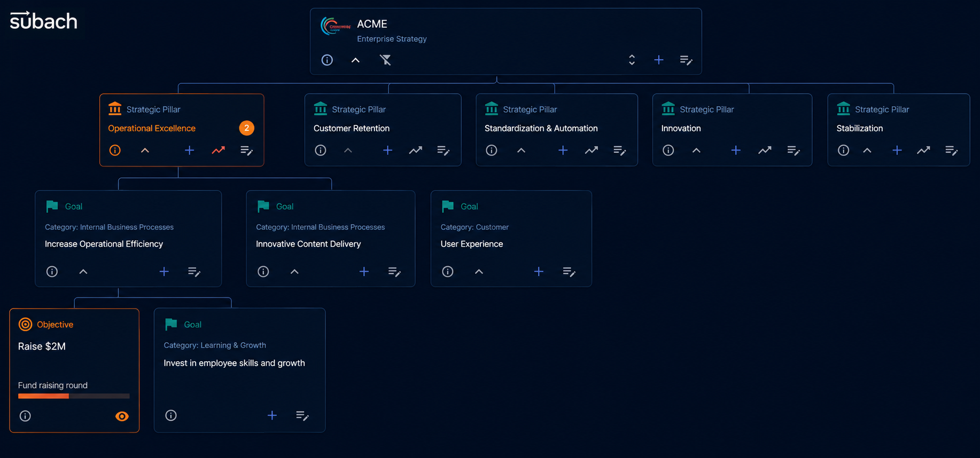Viewport: 980px width, 458px height.
Task: Click the Customer Retention pillar building icon
Action: click(321, 109)
